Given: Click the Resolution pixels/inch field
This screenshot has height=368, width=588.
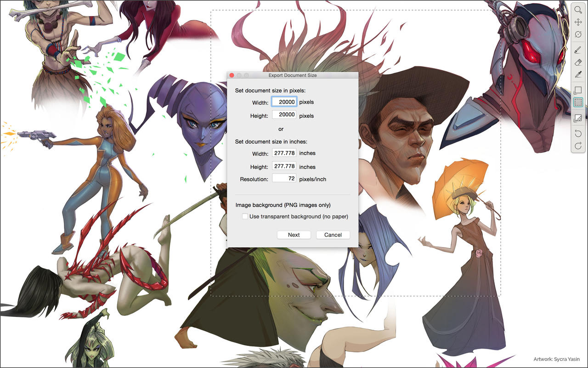Looking at the screenshot, I should pyautogui.click(x=284, y=178).
